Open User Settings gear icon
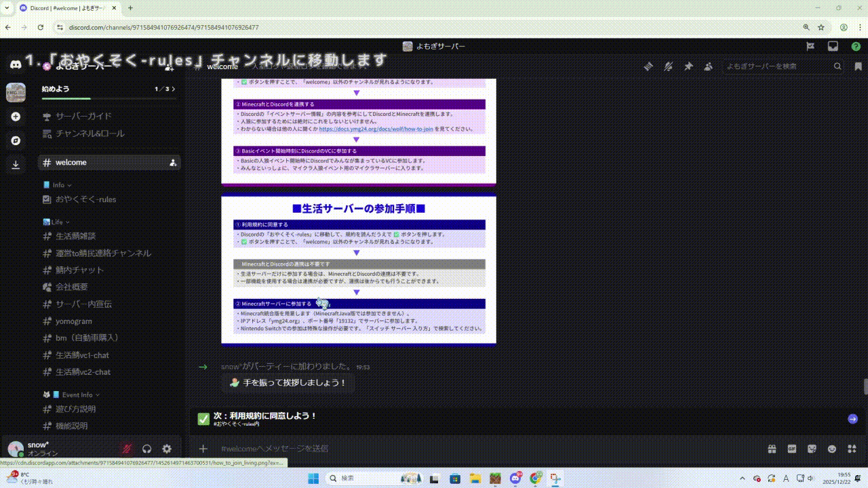The width and height of the screenshot is (868, 488). [167, 449]
